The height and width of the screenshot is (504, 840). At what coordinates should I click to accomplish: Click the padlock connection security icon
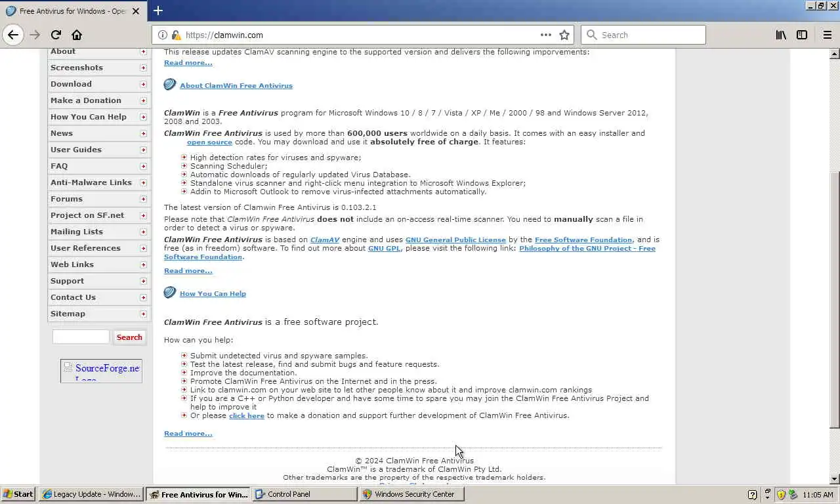pyautogui.click(x=176, y=35)
